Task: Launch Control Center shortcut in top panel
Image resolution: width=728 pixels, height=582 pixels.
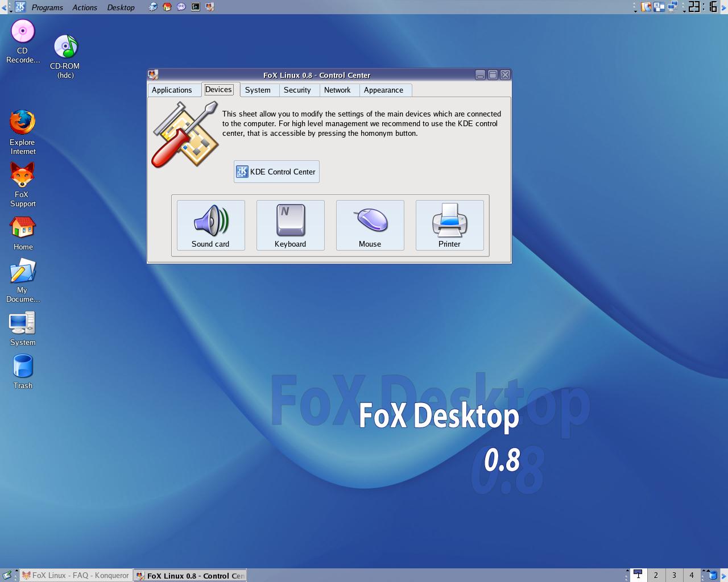Action: click(x=210, y=7)
